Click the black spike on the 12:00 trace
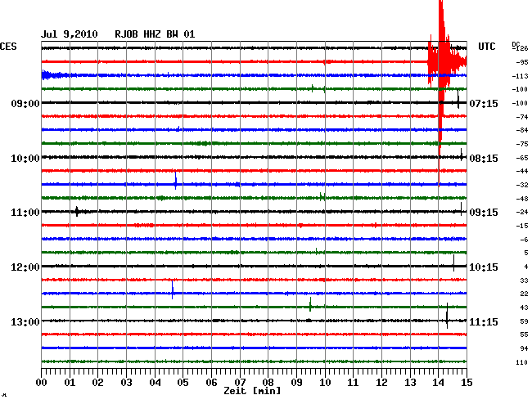 (453, 263)
